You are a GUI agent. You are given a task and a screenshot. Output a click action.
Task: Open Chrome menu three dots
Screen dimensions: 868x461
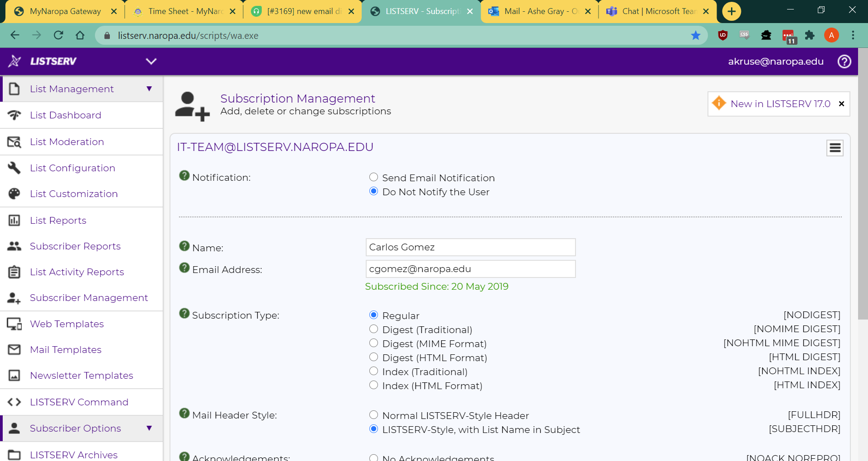pyautogui.click(x=853, y=35)
